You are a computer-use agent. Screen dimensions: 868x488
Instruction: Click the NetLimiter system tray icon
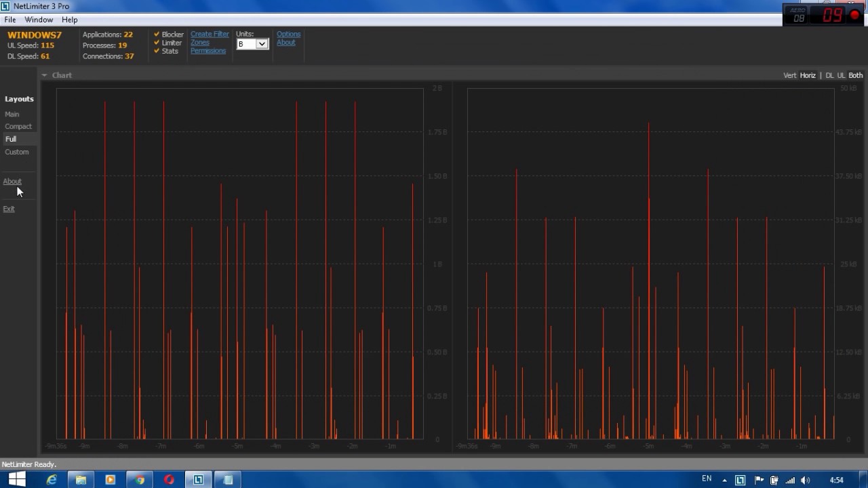pos(741,481)
